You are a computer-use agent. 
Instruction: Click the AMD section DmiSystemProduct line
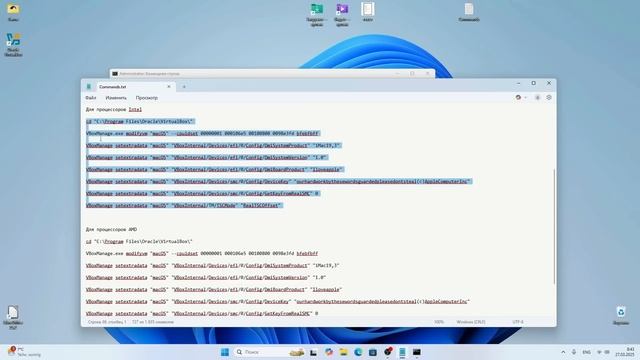point(212,265)
